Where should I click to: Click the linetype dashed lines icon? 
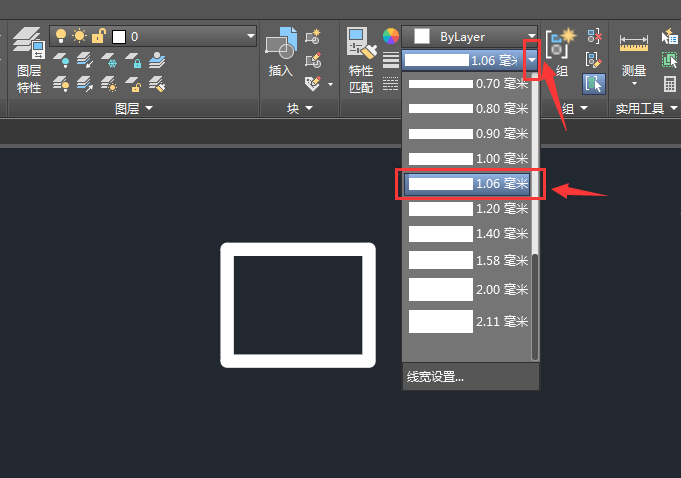coord(390,83)
